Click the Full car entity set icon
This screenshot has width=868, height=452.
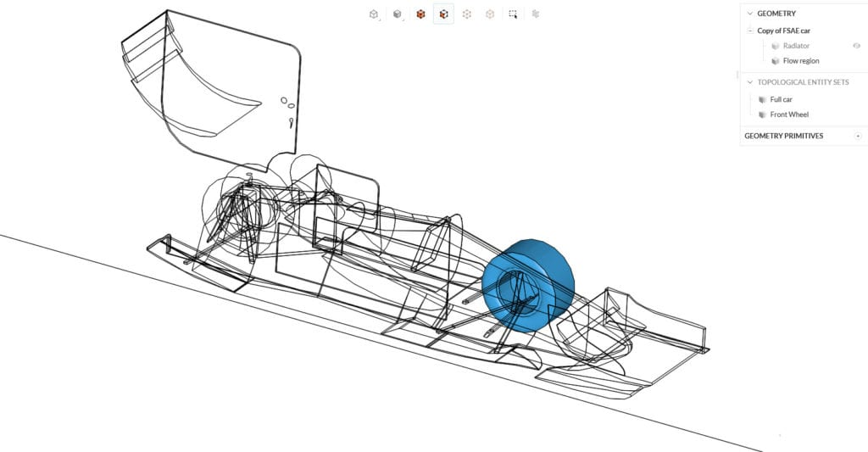[762, 100]
